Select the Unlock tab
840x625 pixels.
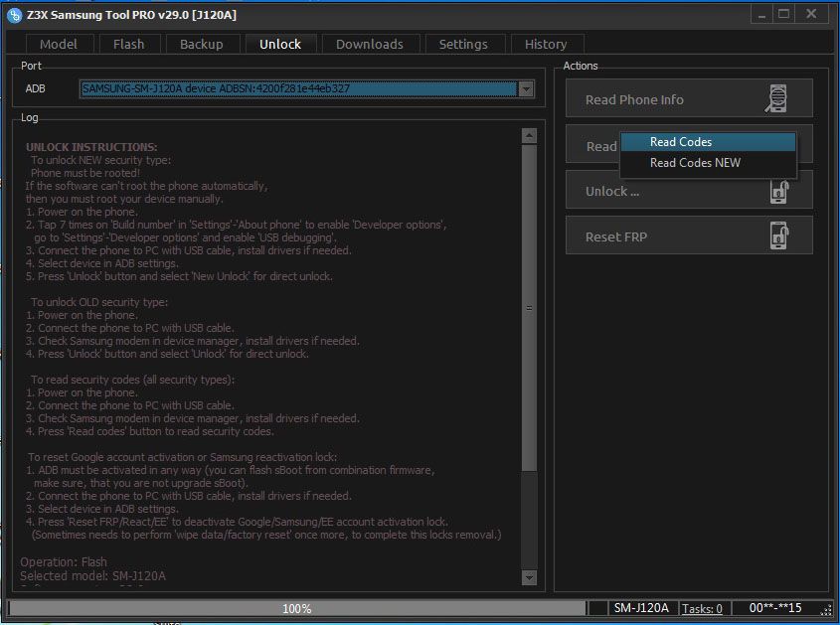click(x=280, y=44)
